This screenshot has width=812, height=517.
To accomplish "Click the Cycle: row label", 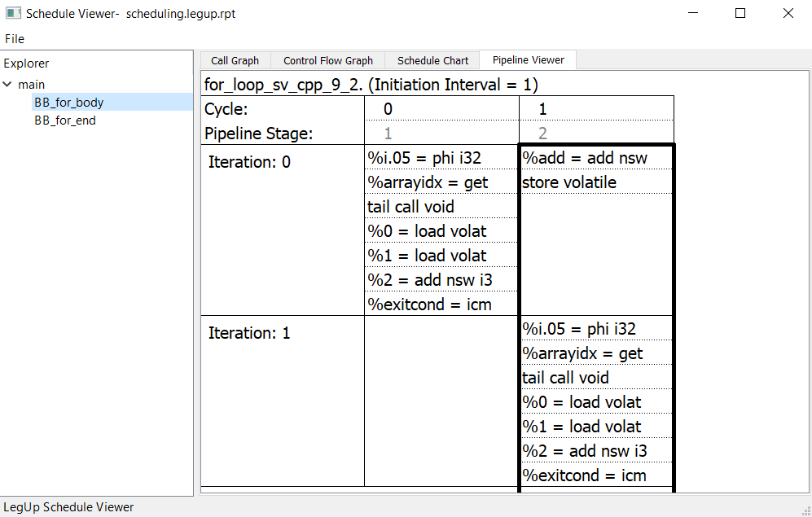I will point(226,109).
